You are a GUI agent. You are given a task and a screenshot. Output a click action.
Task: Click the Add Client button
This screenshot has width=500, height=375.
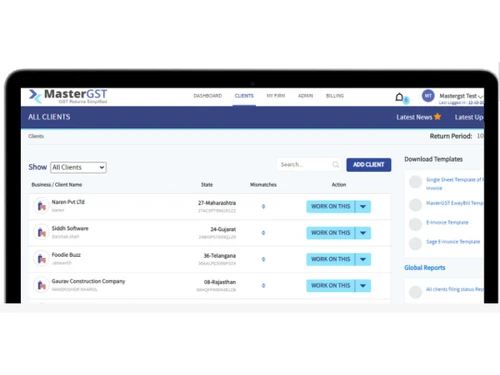tap(369, 165)
